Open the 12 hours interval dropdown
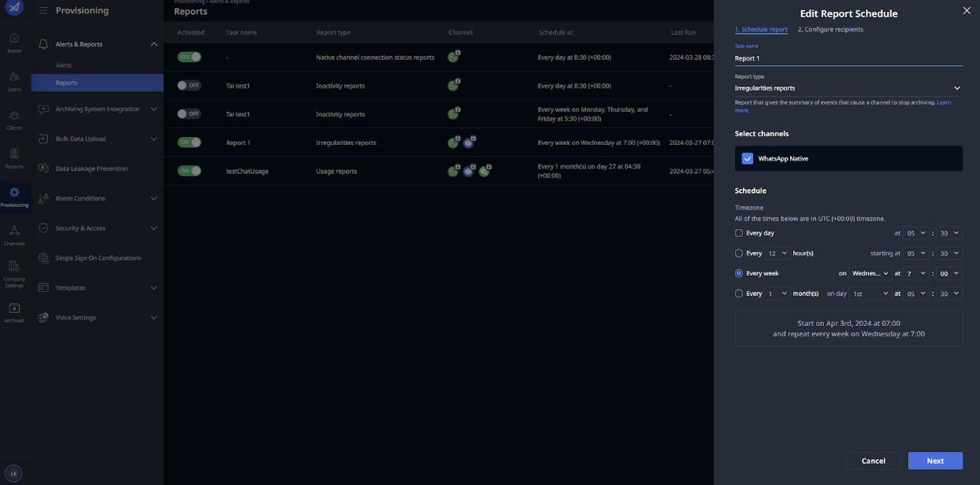The width and height of the screenshot is (980, 485). pos(778,254)
